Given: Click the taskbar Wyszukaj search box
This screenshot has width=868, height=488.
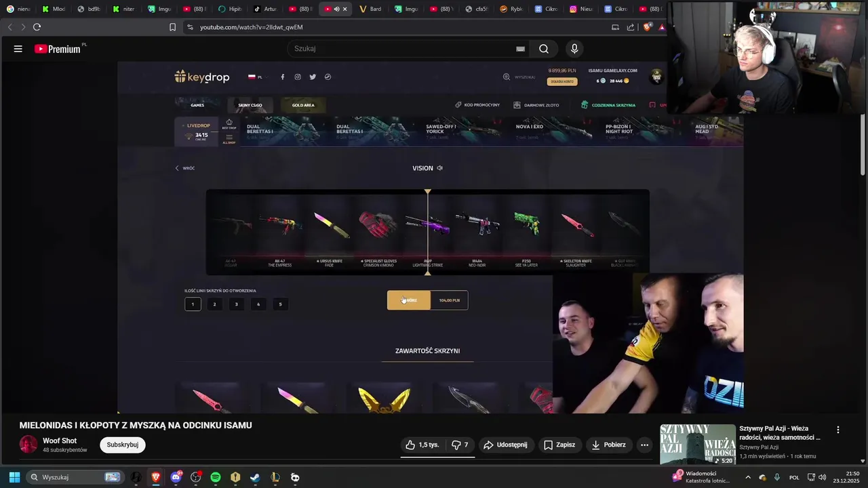Looking at the screenshot, I should [75, 477].
